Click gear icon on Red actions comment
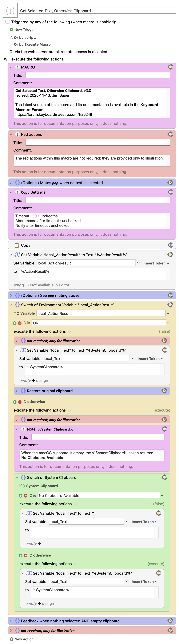This screenshot has width=179, height=644. pyautogui.click(x=170, y=134)
